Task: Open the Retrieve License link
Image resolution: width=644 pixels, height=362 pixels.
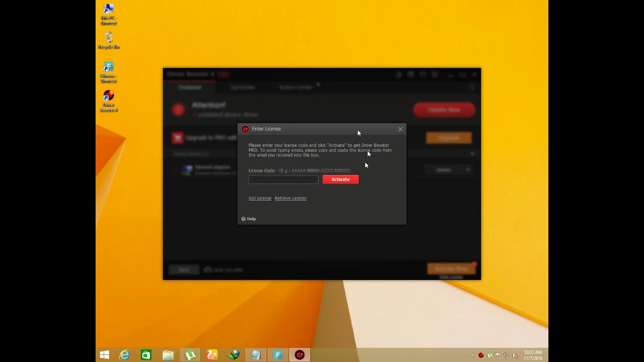Action: tap(290, 198)
